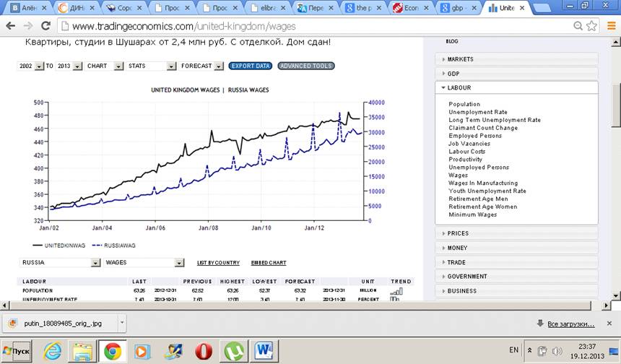Open Internet Explorer from the taskbar
The image size is (621, 364).
(53, 351)
